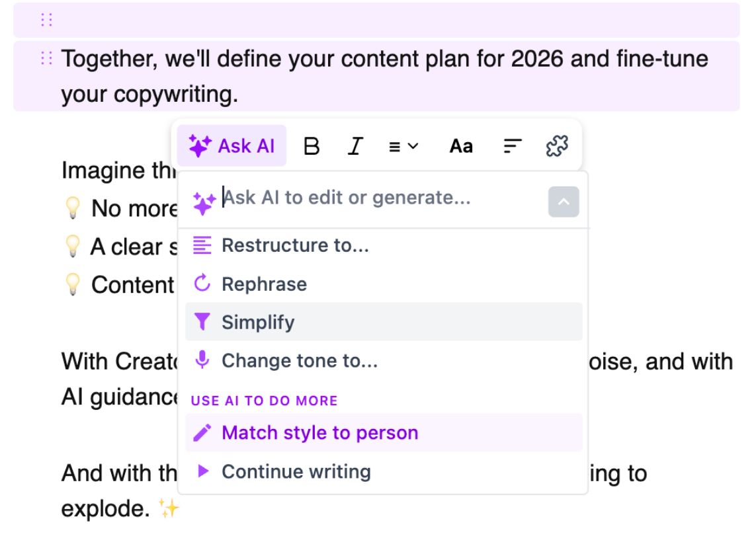Click the sort lines toolbar icon
This screenshot has height=546, width=756.
(513, 146)
